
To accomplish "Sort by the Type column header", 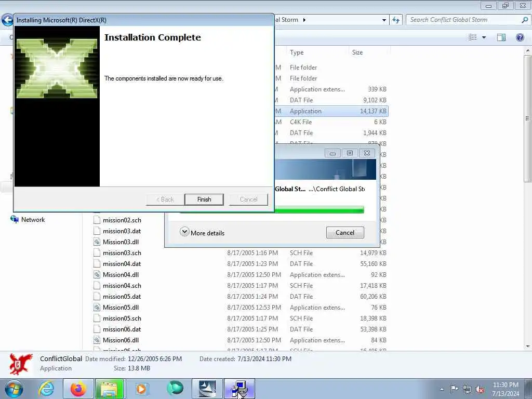I will pyautogui.click(x=297, y=52).
